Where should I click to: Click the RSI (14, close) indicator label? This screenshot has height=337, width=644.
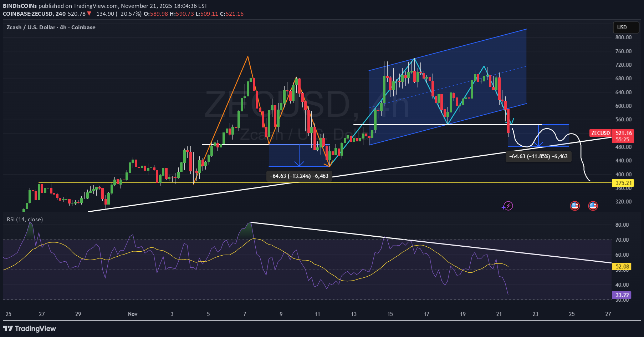(x=25, y=219)
